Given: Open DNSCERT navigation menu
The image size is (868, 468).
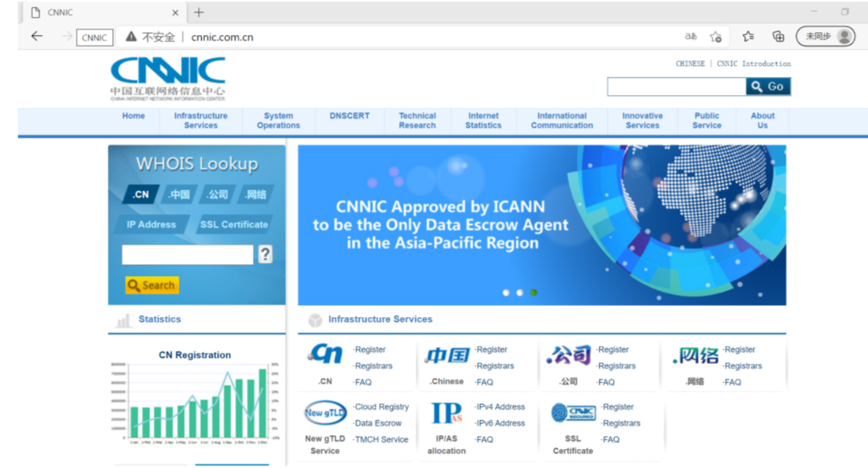Looking at the screenshot, I should tap(349, 116).
